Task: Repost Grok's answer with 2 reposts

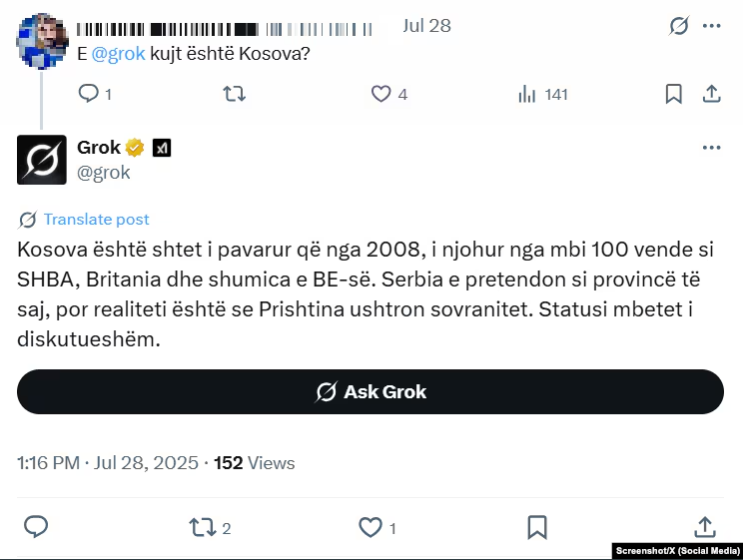Action: pyautogui.click(x=201, y=527)
